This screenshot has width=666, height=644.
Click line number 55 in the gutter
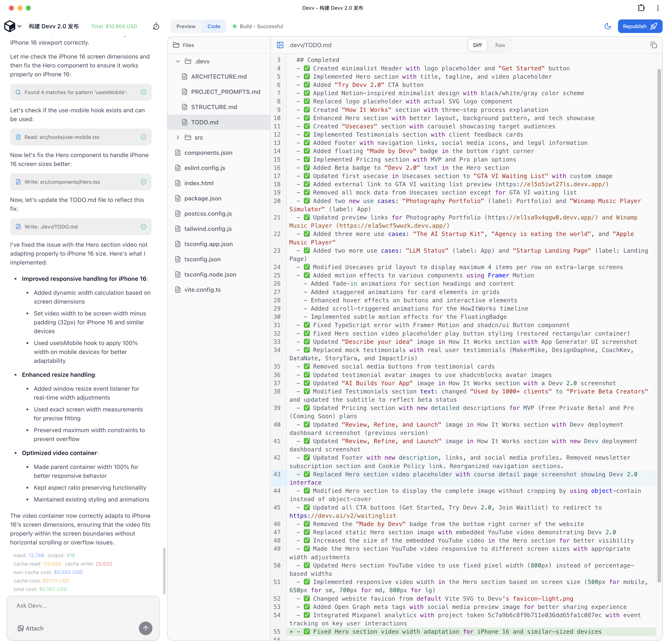tap(277, 632)
